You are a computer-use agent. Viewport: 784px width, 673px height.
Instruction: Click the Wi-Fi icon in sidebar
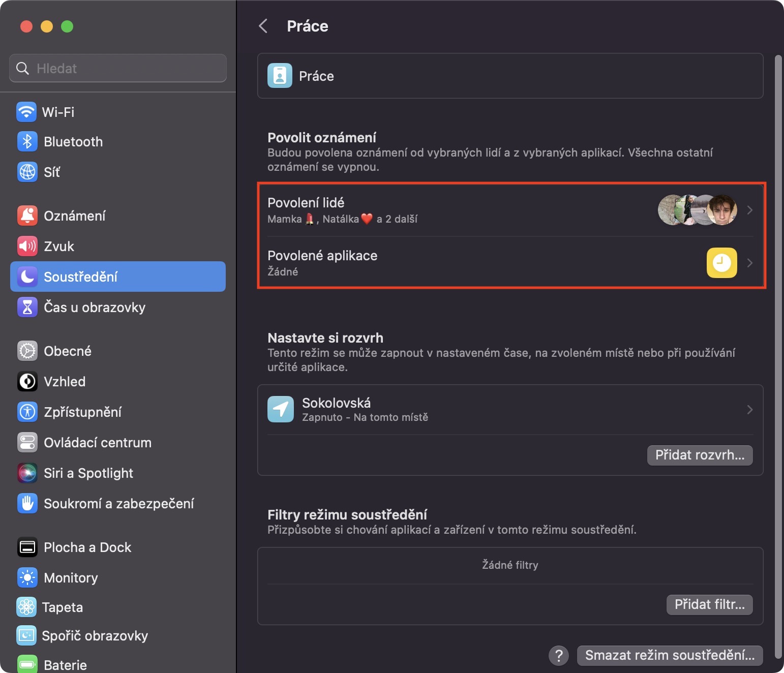tap(26, 112)
